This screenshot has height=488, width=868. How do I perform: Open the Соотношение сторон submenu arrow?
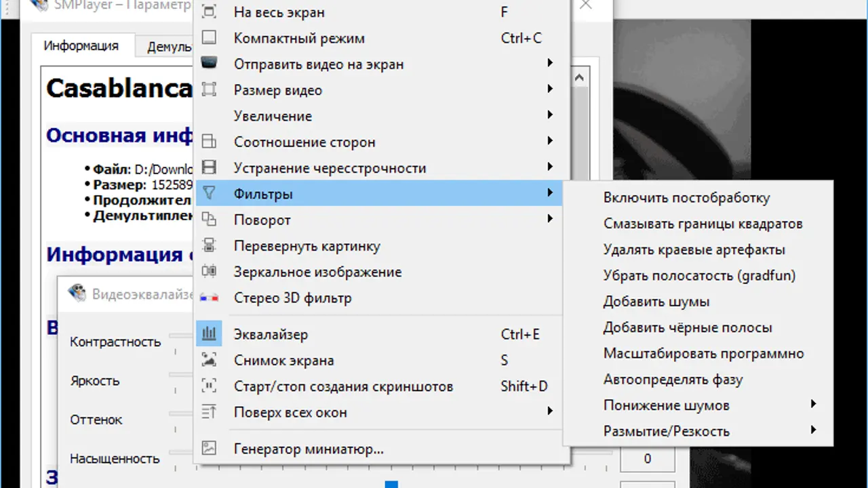coord(550,141)
